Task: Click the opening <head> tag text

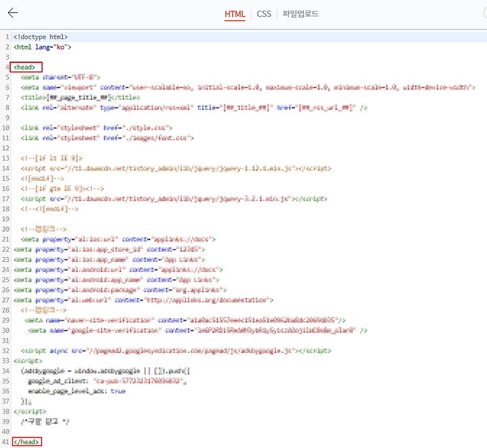Action: [24, 68]
